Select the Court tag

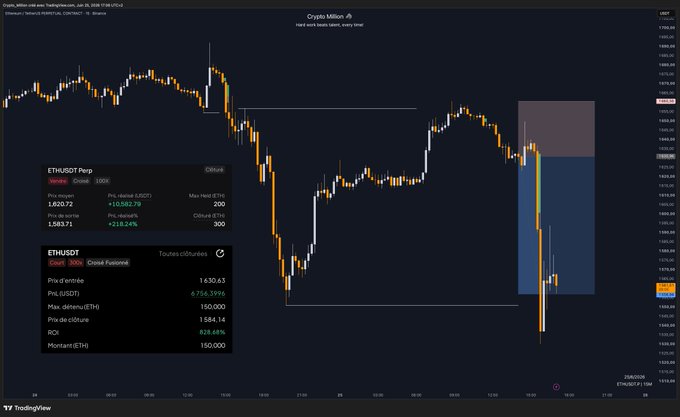[x=57, y=263]
